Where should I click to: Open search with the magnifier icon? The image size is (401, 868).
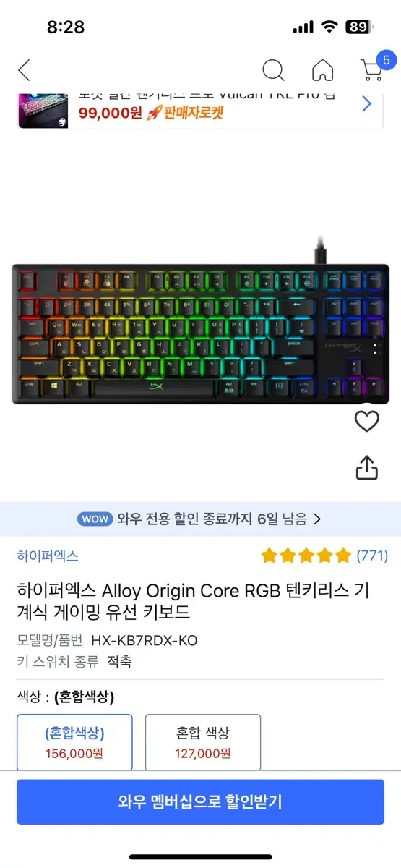tap(273, 70)
